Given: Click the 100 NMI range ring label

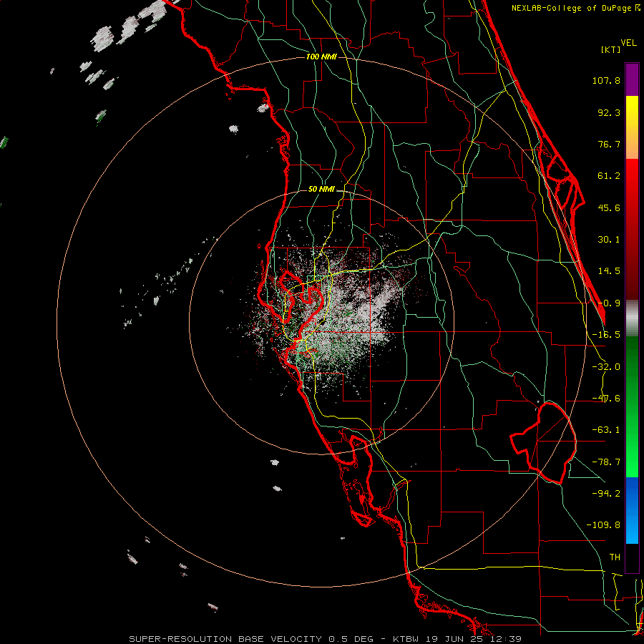Looking at the screenshot, I should pos(321,57).
